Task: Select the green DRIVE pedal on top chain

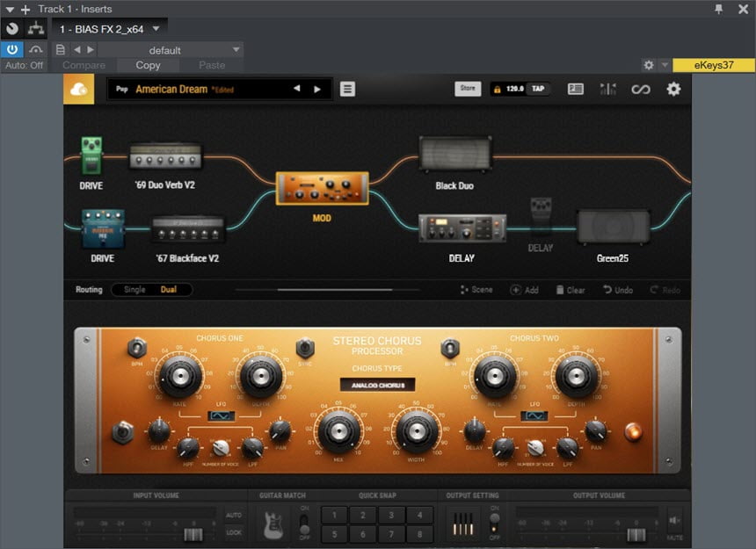Action: click(91, 155)
